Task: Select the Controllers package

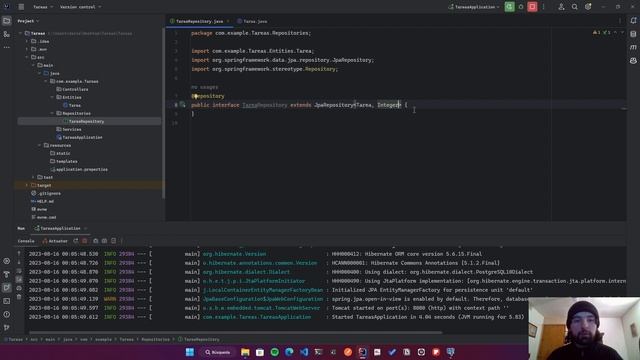Action: point(72,89)
